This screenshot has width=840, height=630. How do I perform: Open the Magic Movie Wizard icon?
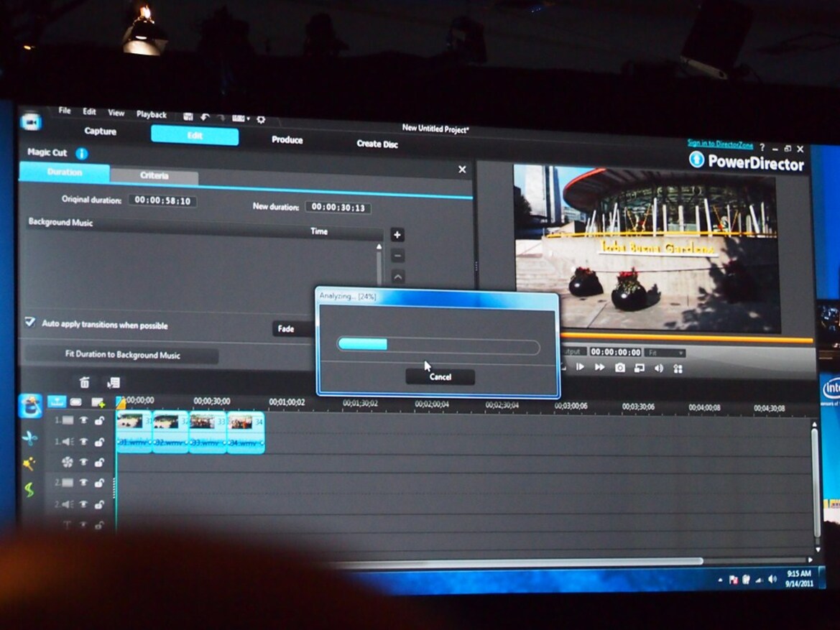click(30, 406)
